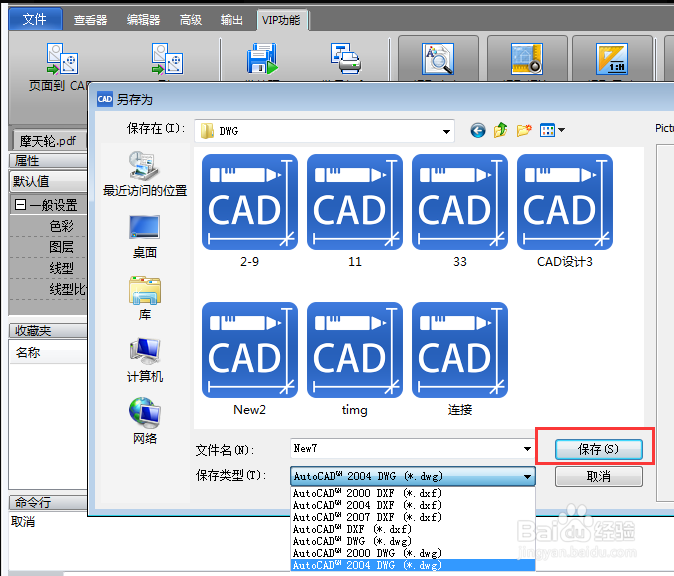Viewport: 674px width, 576px height.
Task: Open 库 in the places bar
Action: point(145,298)
